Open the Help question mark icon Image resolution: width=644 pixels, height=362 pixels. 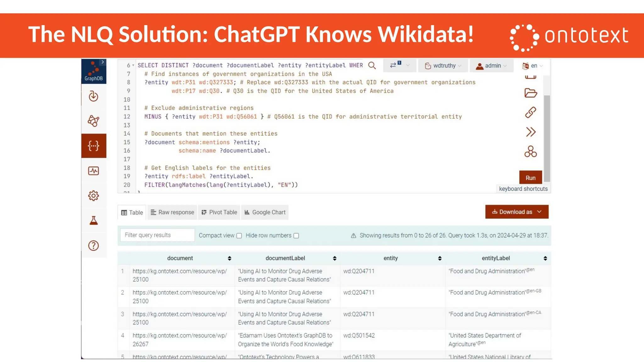(x=93, y=245)
